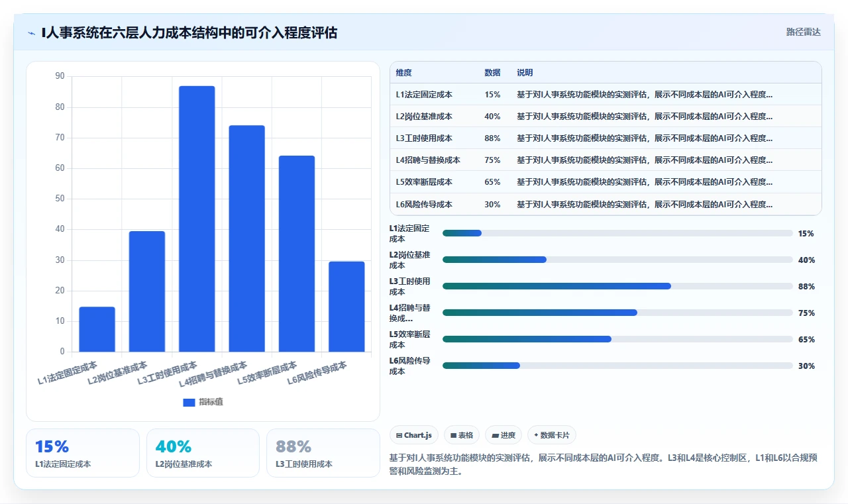This screenshot has height=504, width=848.
Task: Click table cell L1法定固定成本
Action: [x=424, y=95]
